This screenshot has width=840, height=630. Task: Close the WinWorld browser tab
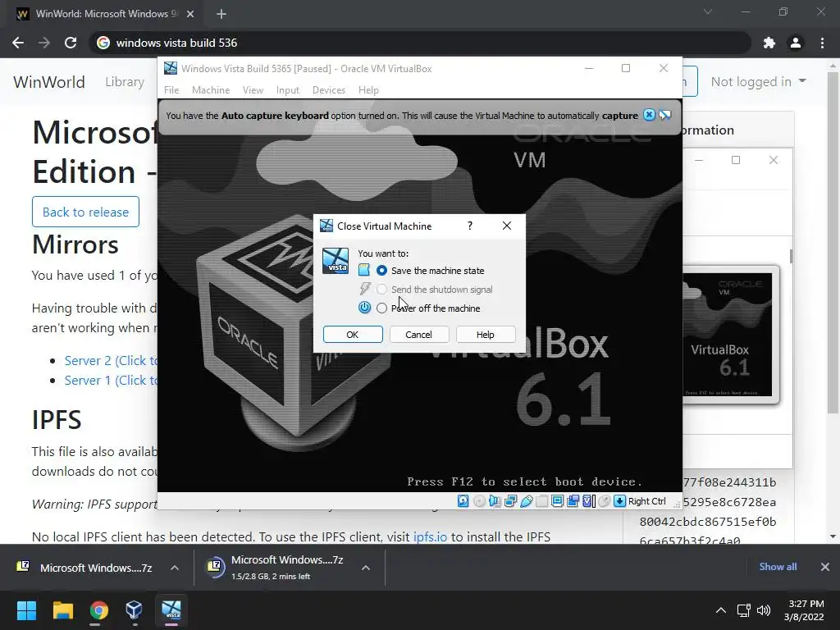pyautogui.click(x=190, y=14)
